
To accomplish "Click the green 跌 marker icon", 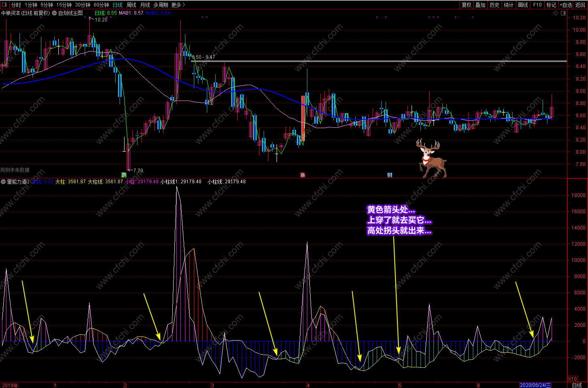I will pyautogui.click(x=124, y=175).
